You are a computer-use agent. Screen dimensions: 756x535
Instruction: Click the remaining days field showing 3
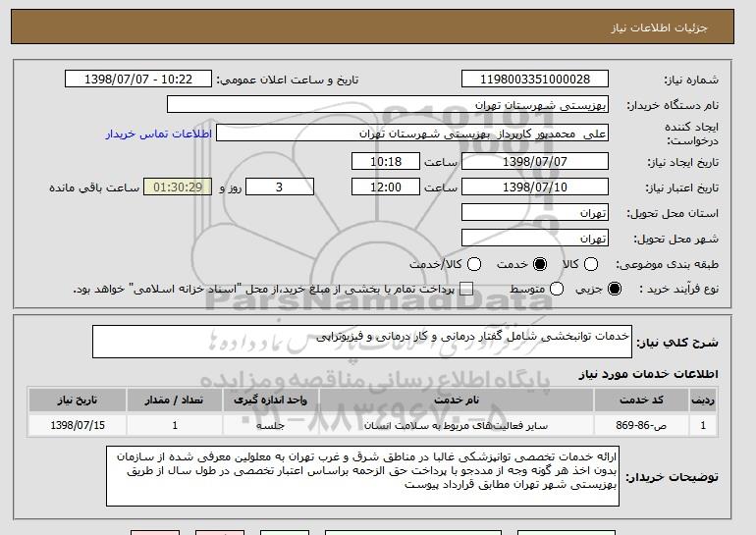pos(280,187)
